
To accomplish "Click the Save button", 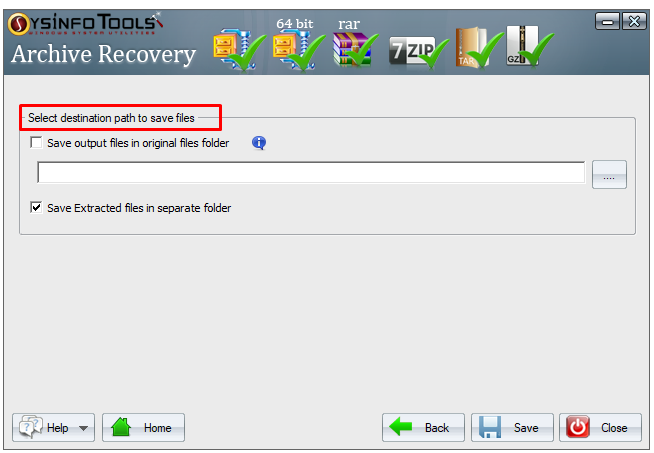I will (512, 428).
